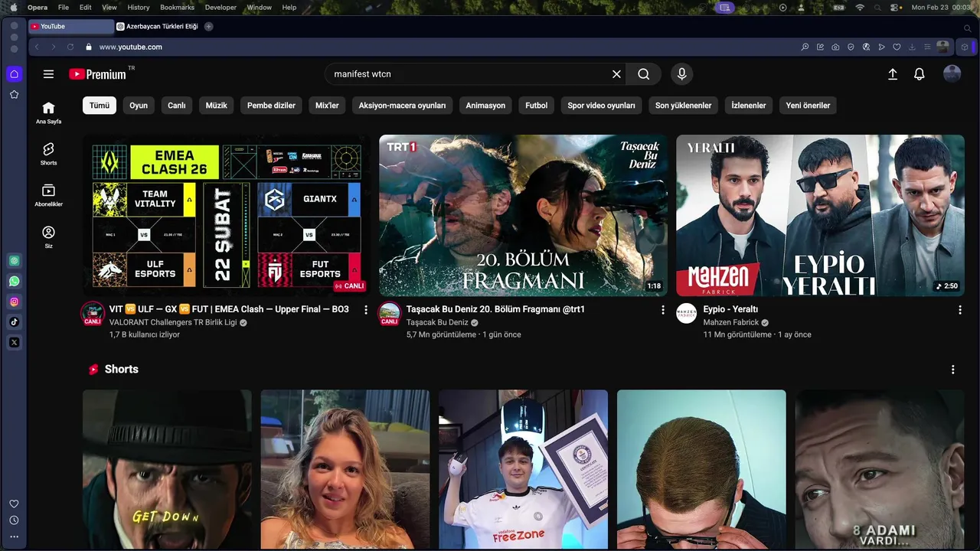Open the Bookmarks menu in menu bar
The height and width of the screenshot is (551, 980).
177,7
